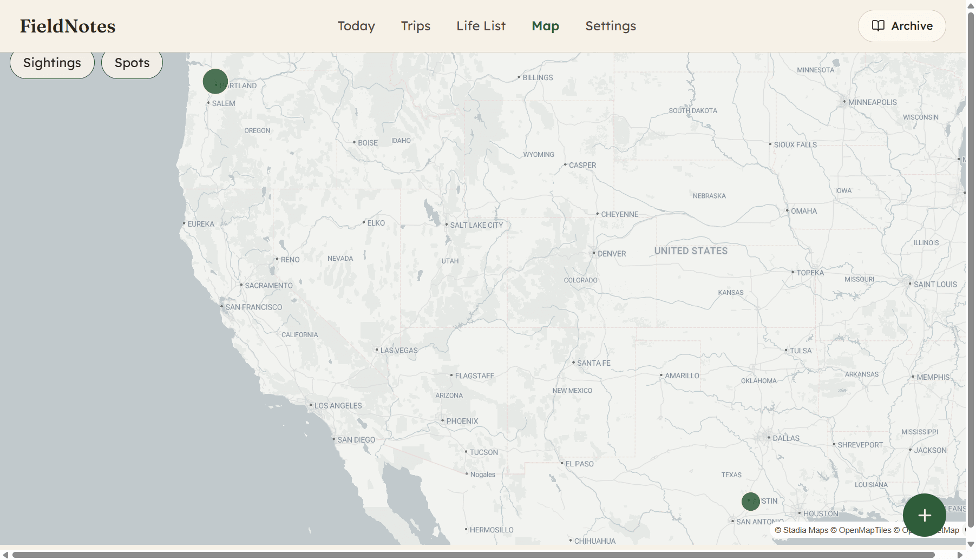The image size is (976, 560).
Task: Add new entry with plus button
Action: pyautogui.click(x=925, y=515)
